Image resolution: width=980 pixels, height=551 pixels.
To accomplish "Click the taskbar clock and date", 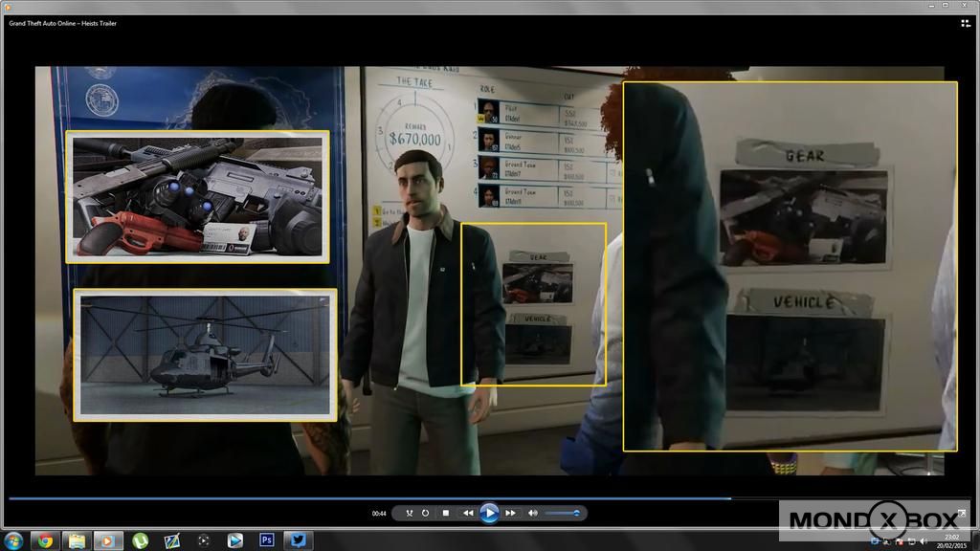I will click(951, 541).
